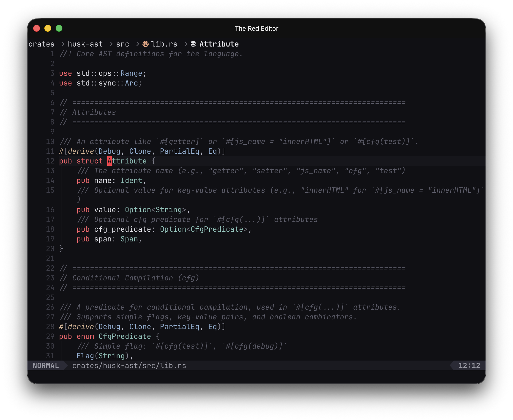
Task: Click the 'Arc' type on line 4
Action: [x=131, y=83]
